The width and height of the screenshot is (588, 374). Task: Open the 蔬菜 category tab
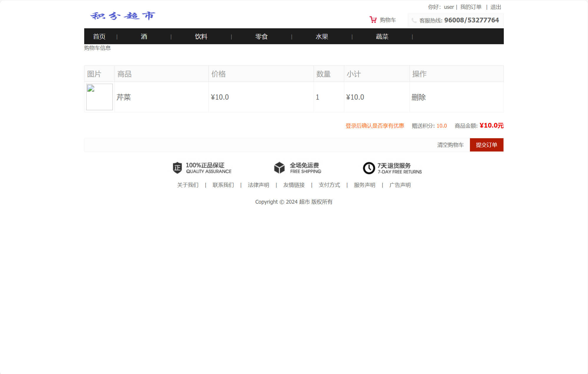click(x=382, y=36)
